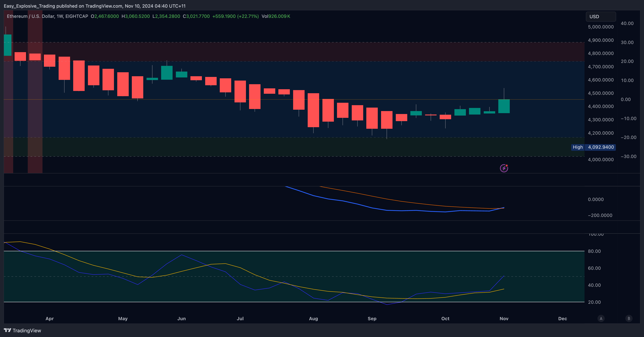Click the Jul label on time axis
The image size is (644, 337).
click(240, 318)
